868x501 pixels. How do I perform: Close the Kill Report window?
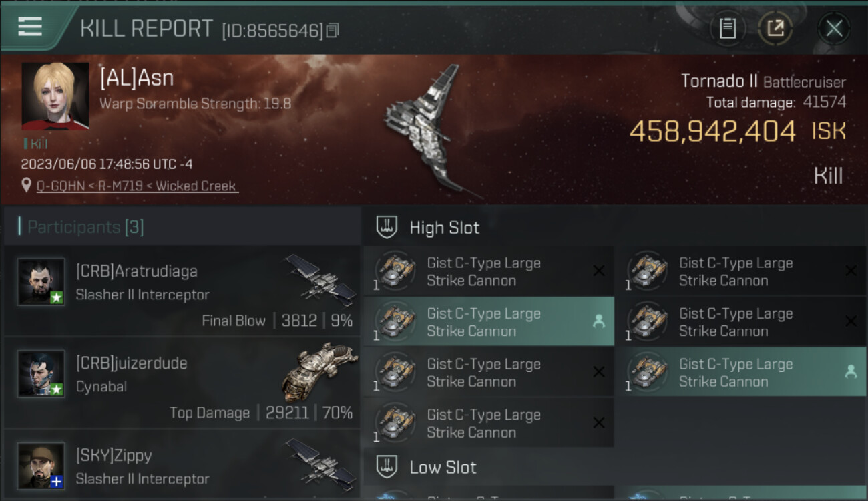tap(834, 29)
